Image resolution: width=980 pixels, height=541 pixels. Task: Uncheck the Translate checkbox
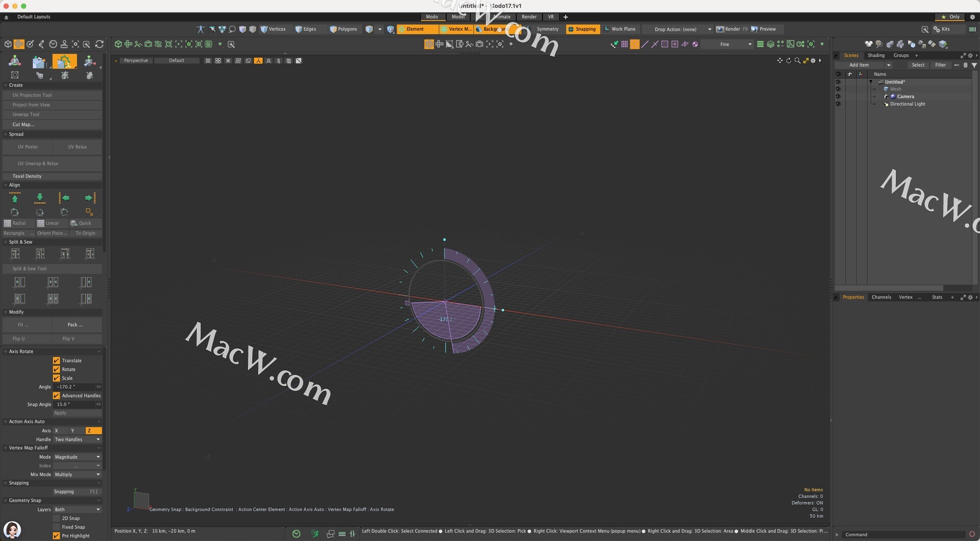click(x=57, y=361)
